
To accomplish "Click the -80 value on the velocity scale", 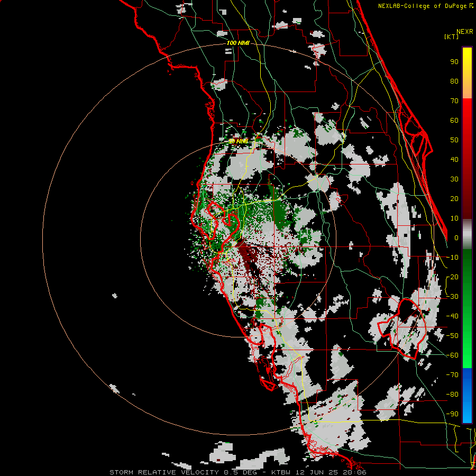I will click(452, 395).
